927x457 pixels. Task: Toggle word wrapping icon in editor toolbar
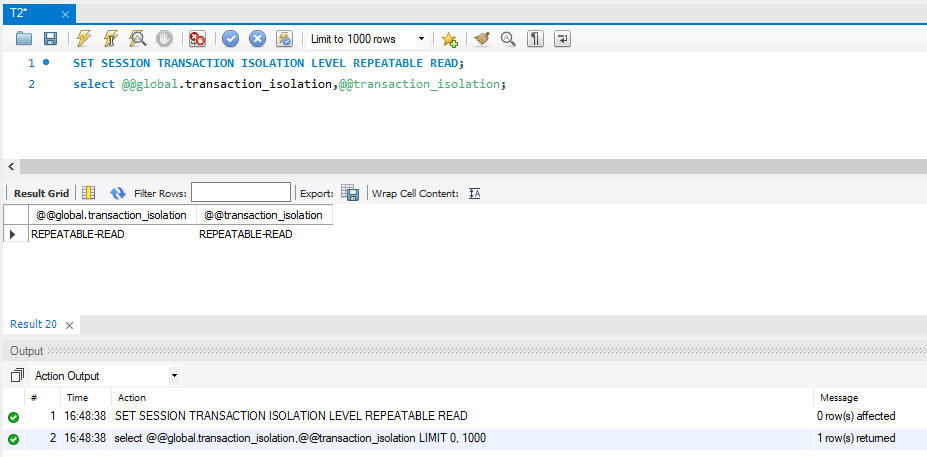coord(562,39)
